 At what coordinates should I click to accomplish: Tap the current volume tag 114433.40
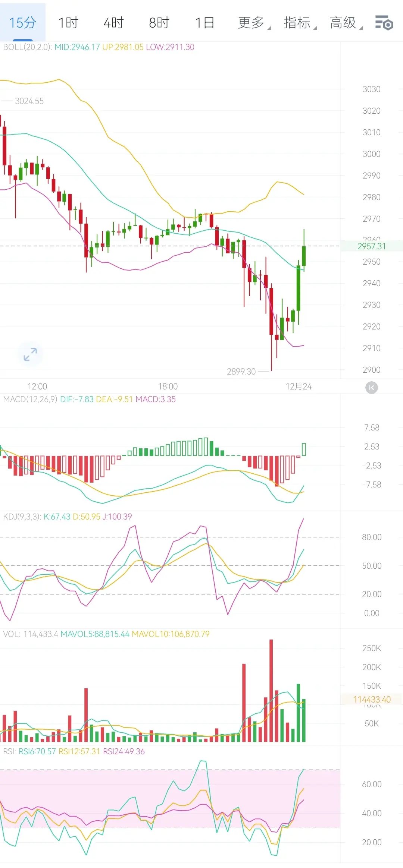point(372,700)
